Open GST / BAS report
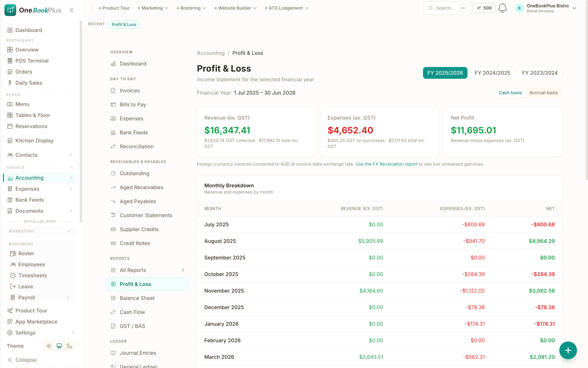588x368 pixels. point(147,326)
